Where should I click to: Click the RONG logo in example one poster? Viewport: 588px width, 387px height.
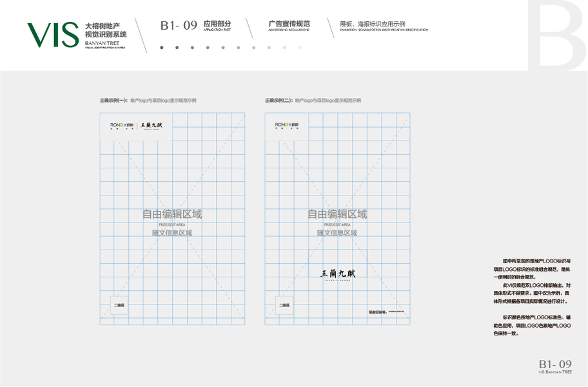(x=121, y=126)
